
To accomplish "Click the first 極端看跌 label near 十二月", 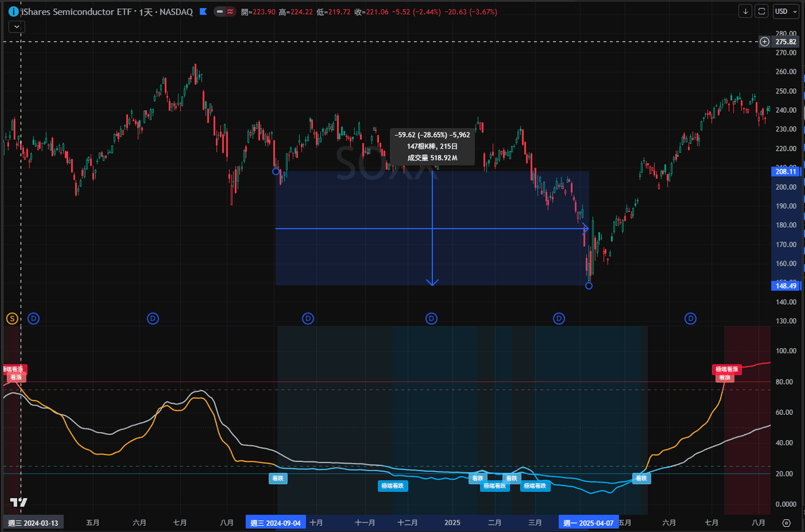I will tap(393, 486).
